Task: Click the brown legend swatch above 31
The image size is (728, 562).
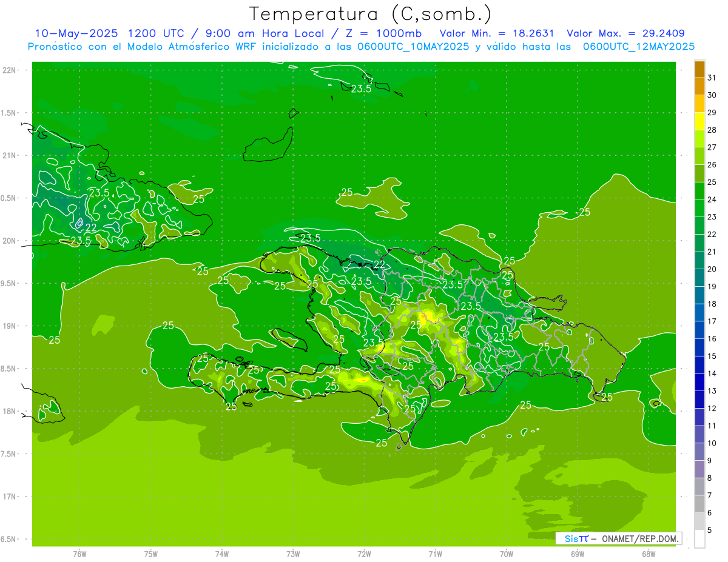Action: tap(699, 69)
